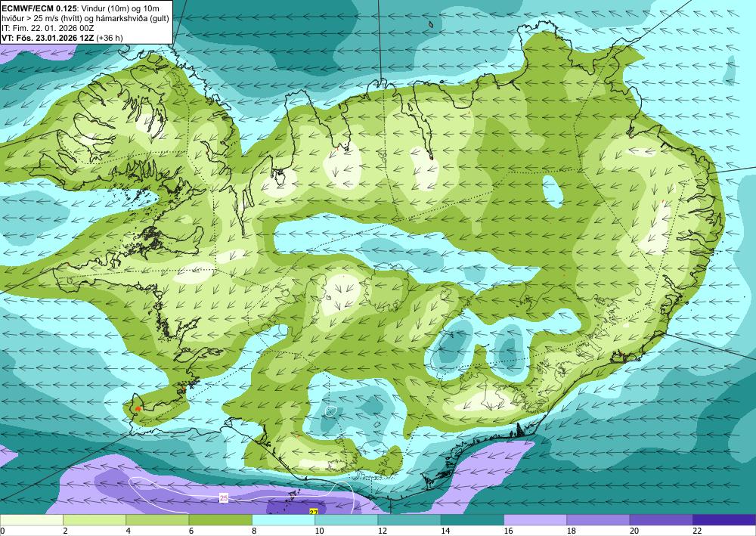Click the 0–2 m/s pale cream legend swatch
Viewport: 756px width, 536px height.
31,520
